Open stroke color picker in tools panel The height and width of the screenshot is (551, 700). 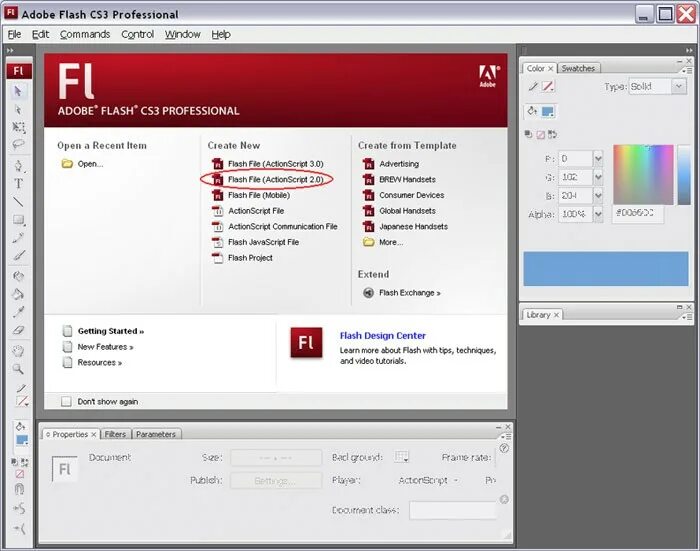21,401
